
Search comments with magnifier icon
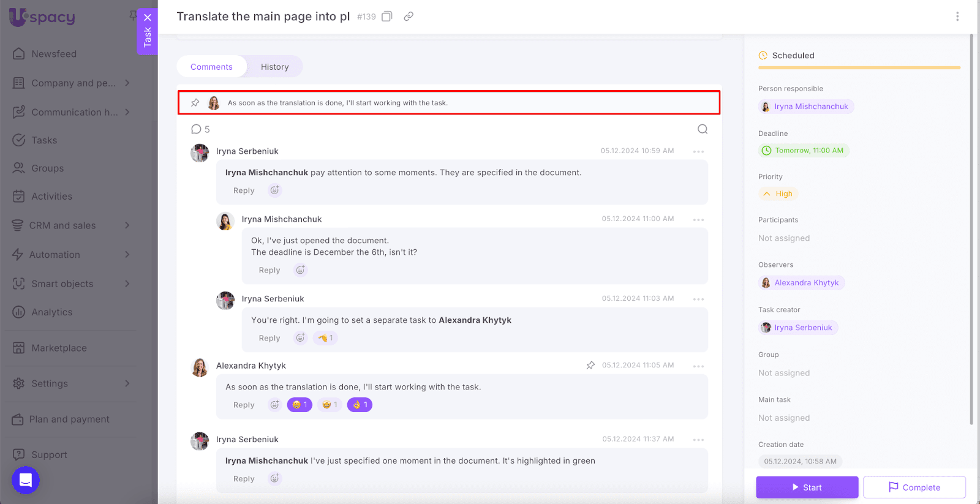point(703,129)
